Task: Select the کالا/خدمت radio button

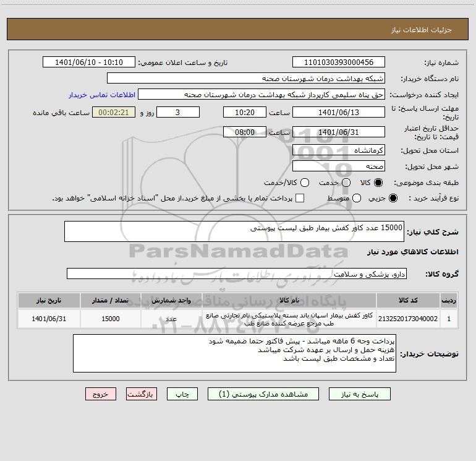Action: [x=305, y=183]
